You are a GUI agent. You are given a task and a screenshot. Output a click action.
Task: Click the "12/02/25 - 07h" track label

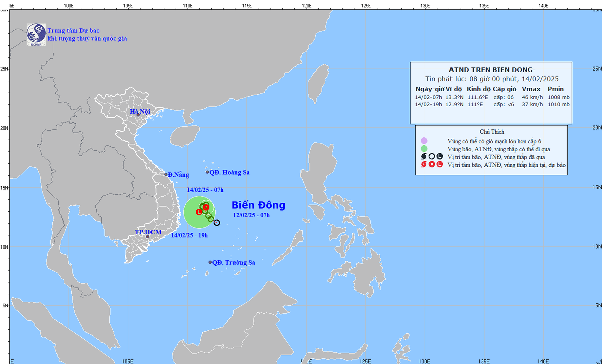click(x=251, y=215)
